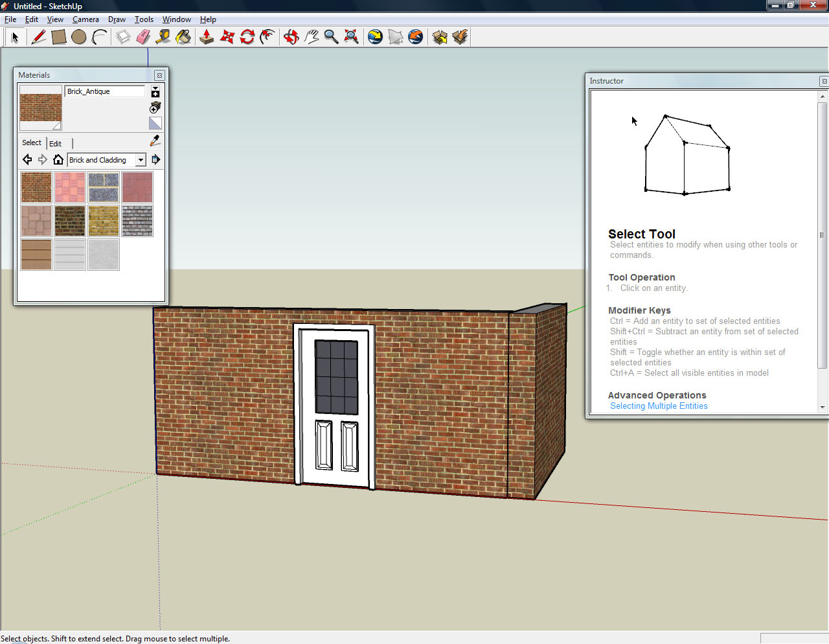The image size is (829, 644).
Task: Choose the yellow brick material swatch
Action: click(104, 221)
